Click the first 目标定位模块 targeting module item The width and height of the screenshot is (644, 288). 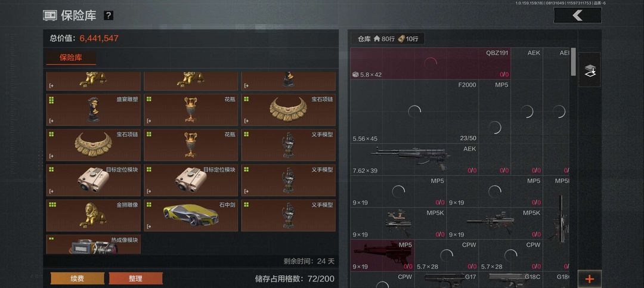pyautogui.click(x=93, y=180)
